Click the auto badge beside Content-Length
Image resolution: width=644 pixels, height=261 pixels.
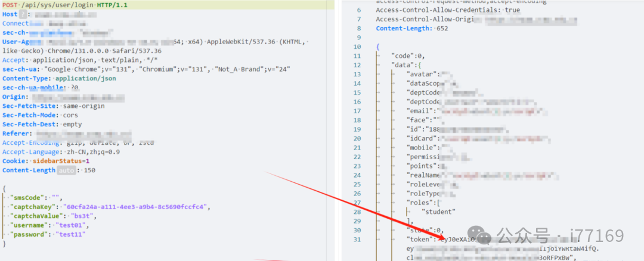pos(66,170)
